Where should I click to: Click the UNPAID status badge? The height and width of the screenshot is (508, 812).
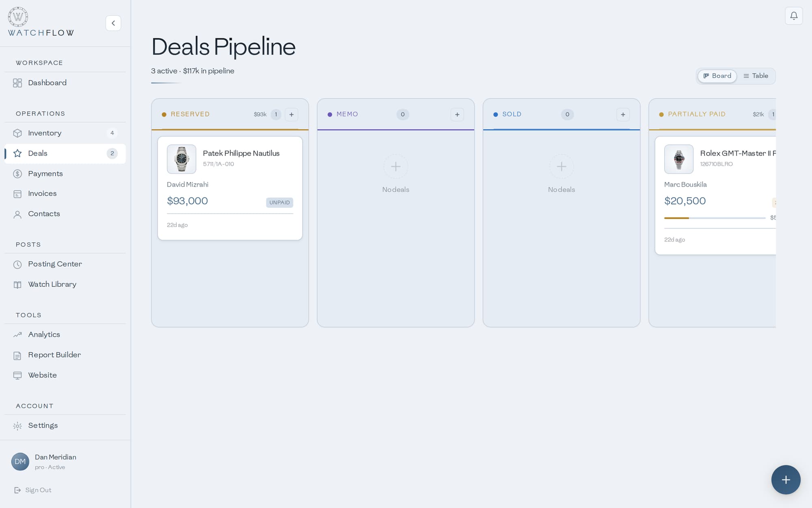coord(279,202)
